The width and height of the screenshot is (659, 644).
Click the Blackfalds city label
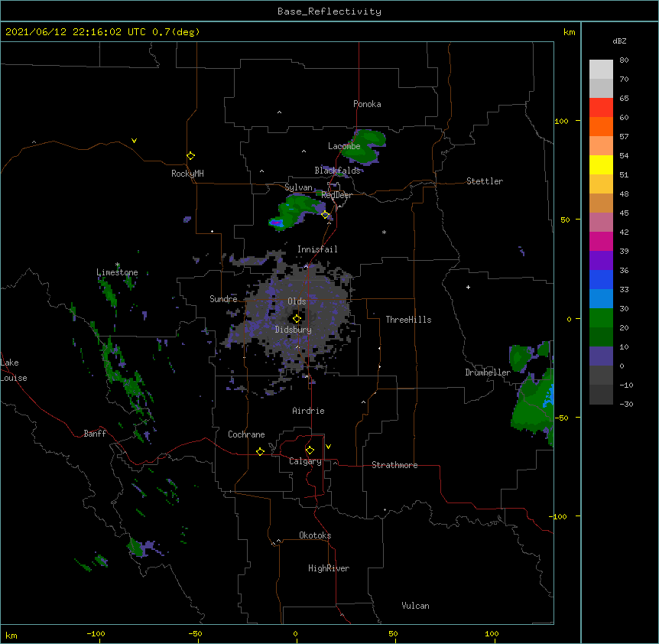(337, 171)
